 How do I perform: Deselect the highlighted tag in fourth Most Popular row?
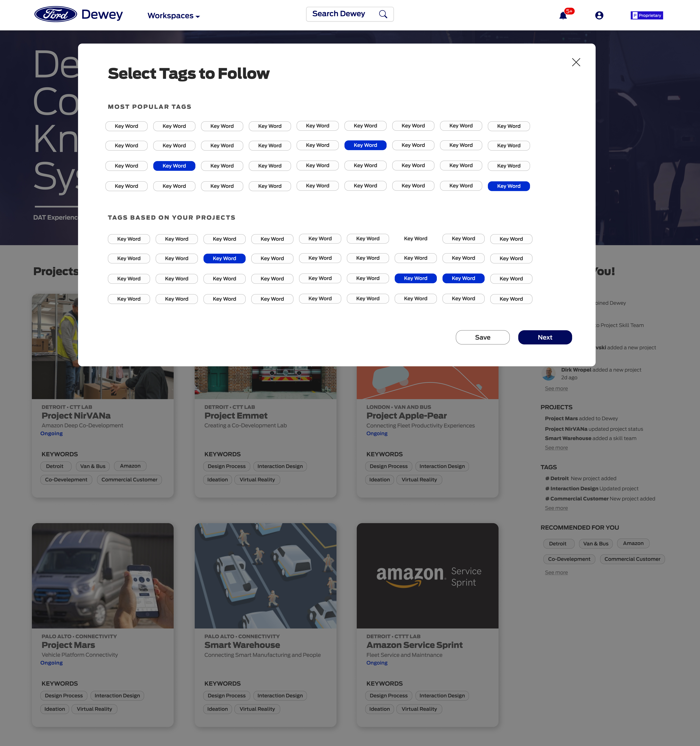(x=509, y=186)
